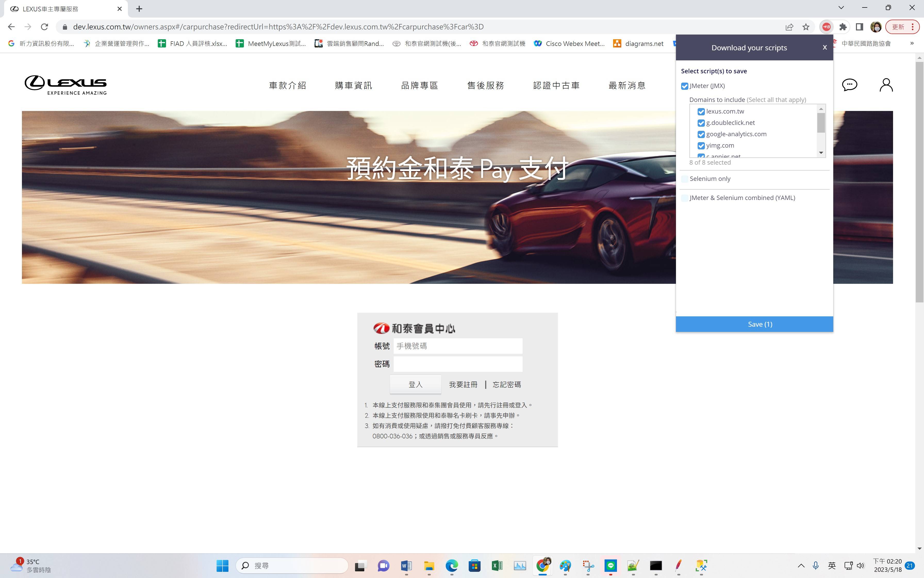Uncheck the g.doubleclick.net domain
The width and height of the screenshot is (924, 578).
[701, 123]
